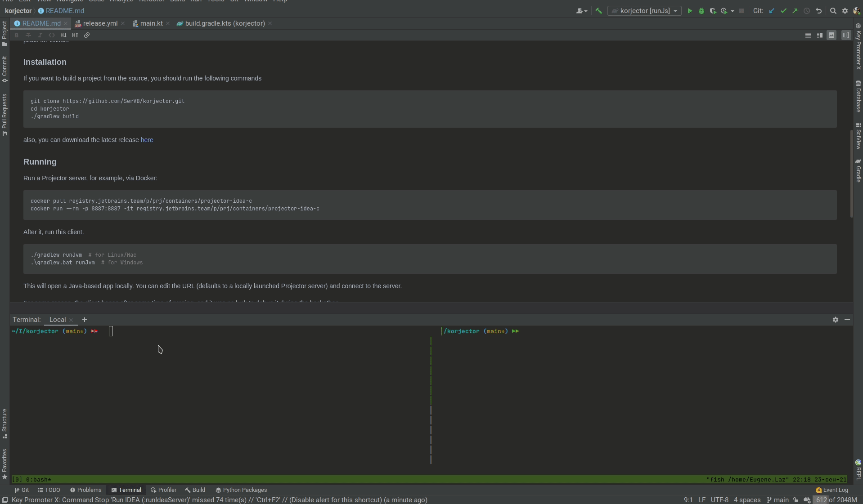Open the TODO tool tab

(x=49, y=490)
